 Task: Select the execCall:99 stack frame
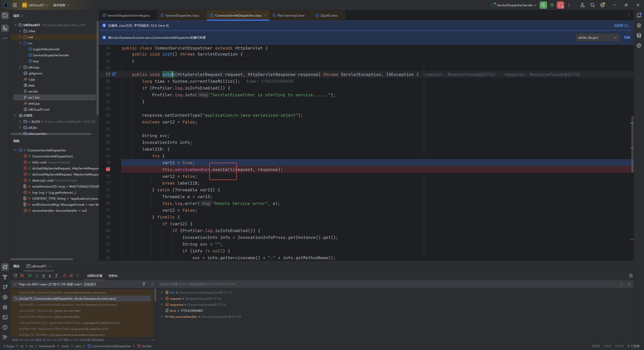(x=82, y=292)
